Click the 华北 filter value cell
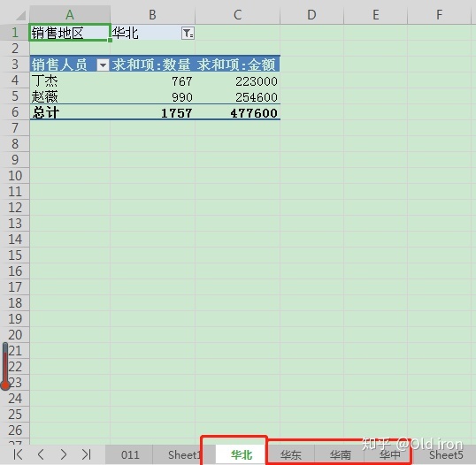The image size is (476, 465). tap(152, 33)
